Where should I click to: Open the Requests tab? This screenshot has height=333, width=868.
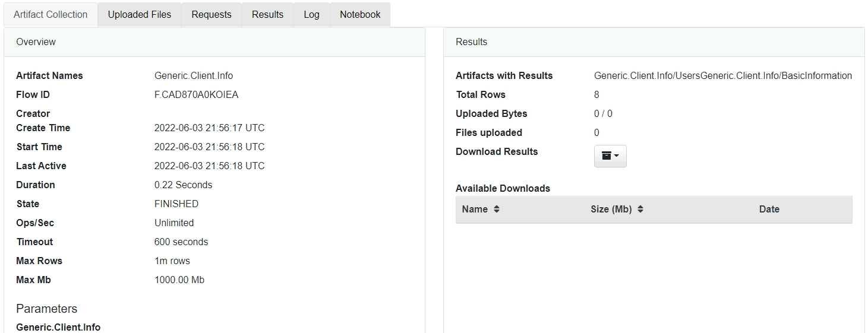(x=212, y=15)
